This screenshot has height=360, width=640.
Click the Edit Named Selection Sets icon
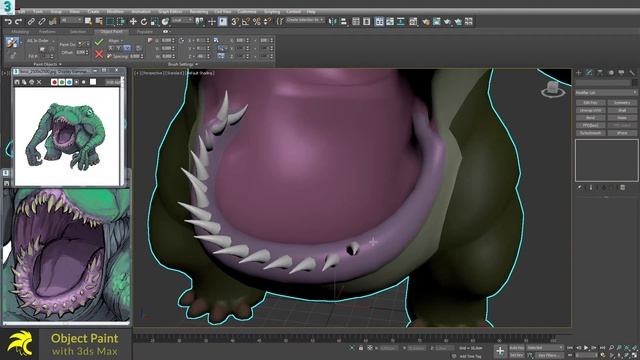point(280,21)
